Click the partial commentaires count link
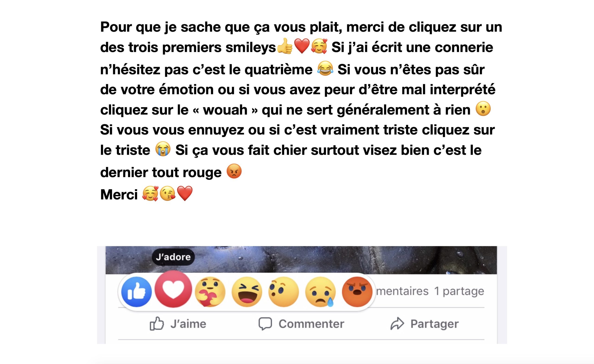Viewport: 594px width, 364px height. [402, 291]
